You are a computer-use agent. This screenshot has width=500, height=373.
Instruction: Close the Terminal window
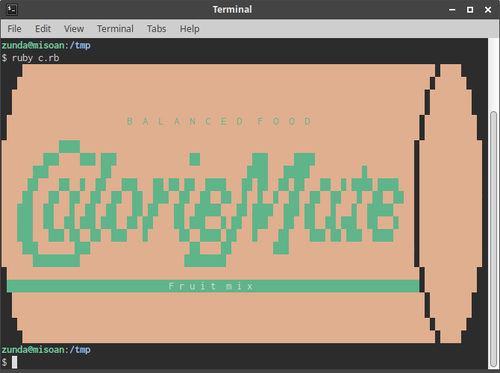click(488, 10)
